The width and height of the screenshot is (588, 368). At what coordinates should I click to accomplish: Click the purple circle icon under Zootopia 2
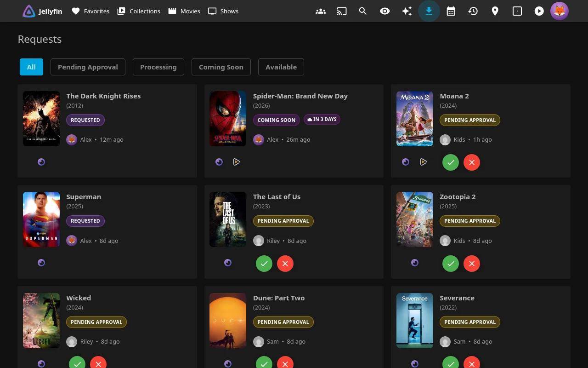tap(415, 263)
